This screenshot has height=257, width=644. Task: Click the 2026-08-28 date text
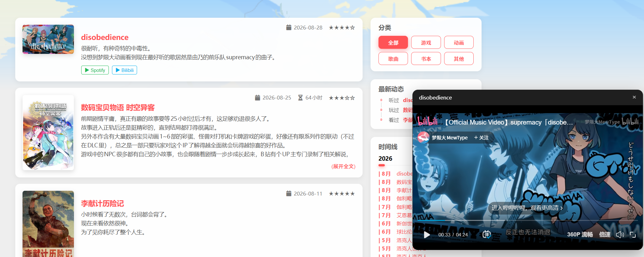[x=308, y=28]
